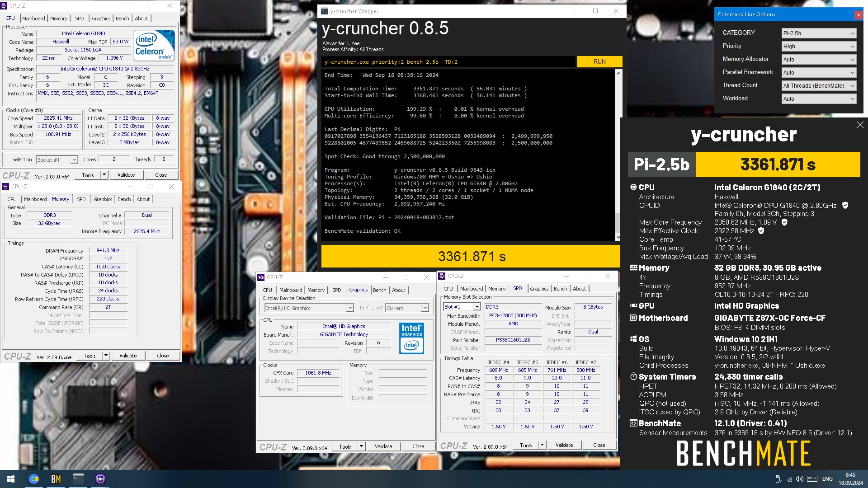Open Chrome from the taskbar
Screen dimensions: 868x488
coord(34,479)
